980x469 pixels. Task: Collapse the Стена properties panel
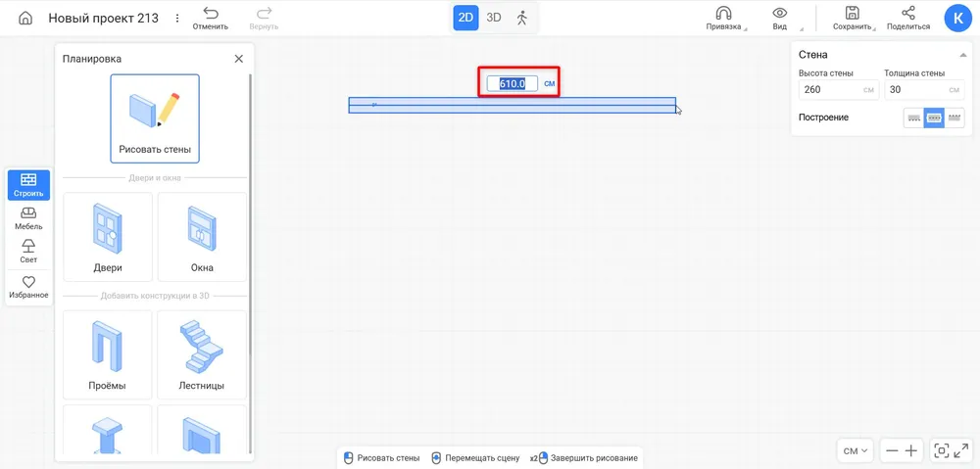pyautogui.click(x=963, y=55)
